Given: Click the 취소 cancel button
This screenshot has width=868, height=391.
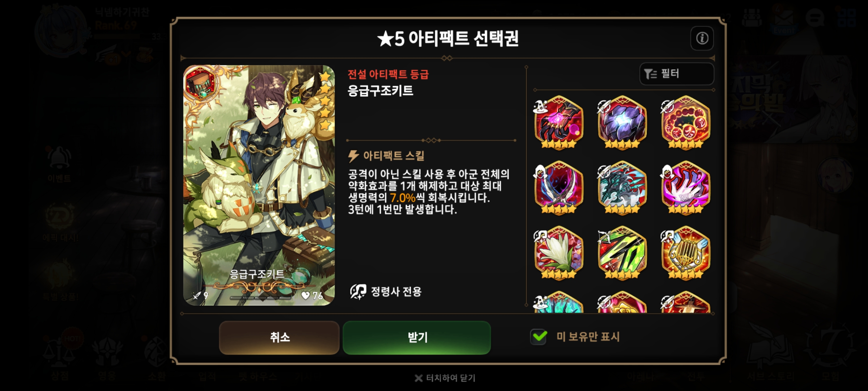Looking at the screenshot, I should click(279, 337).
